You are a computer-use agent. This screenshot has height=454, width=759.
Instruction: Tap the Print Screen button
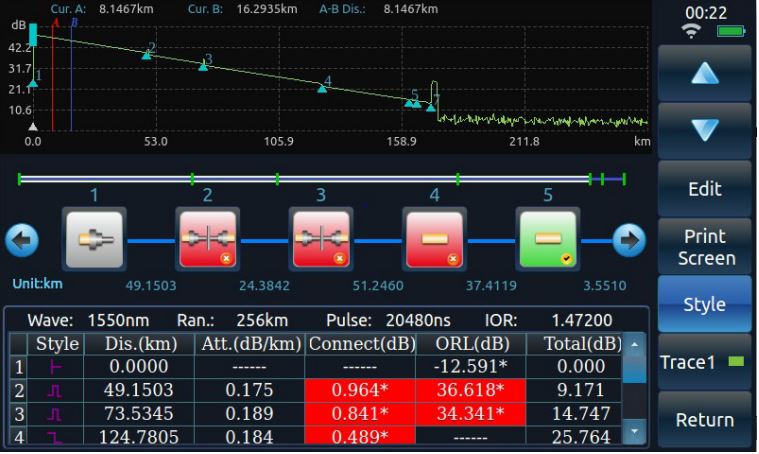coord(705,247)
